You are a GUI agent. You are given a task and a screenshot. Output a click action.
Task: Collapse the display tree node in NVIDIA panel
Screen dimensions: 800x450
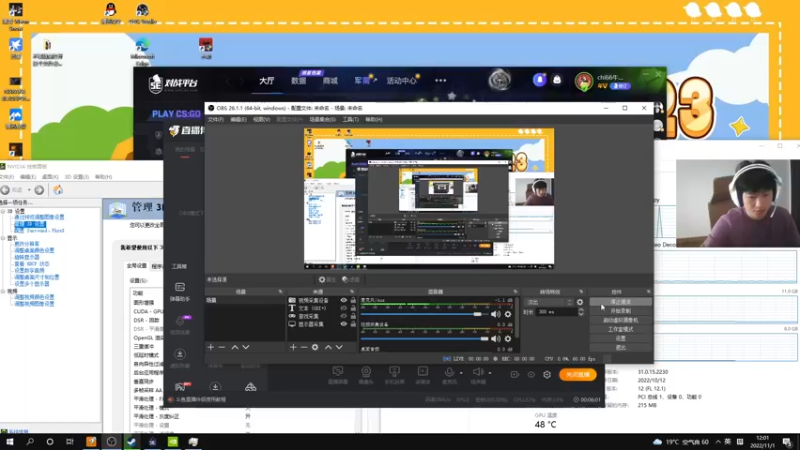(x=3, y=238)
